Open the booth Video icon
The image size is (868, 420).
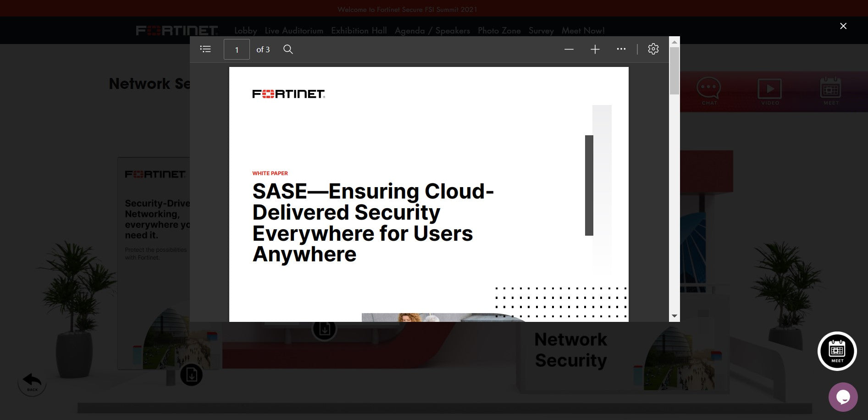770,90
